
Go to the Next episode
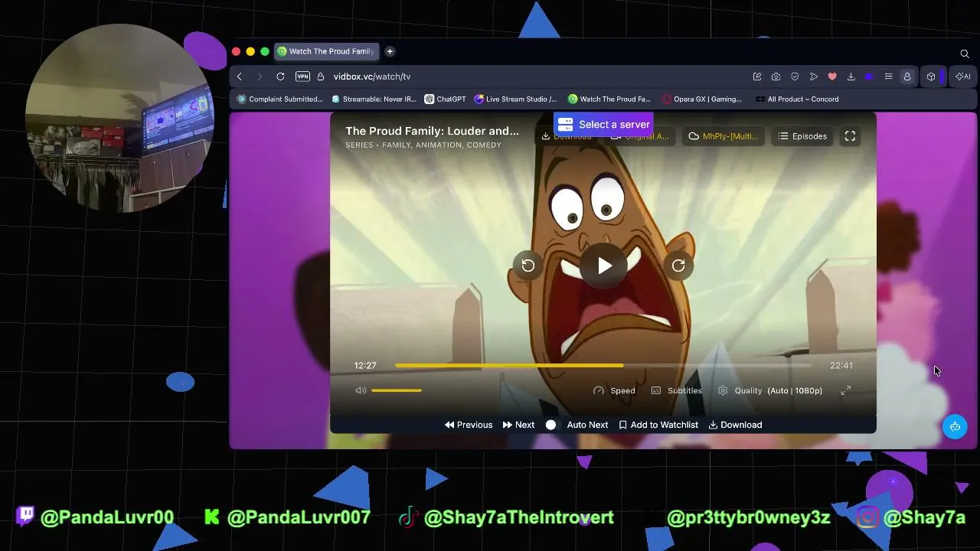pyautogui.click(x=518, y=425)
